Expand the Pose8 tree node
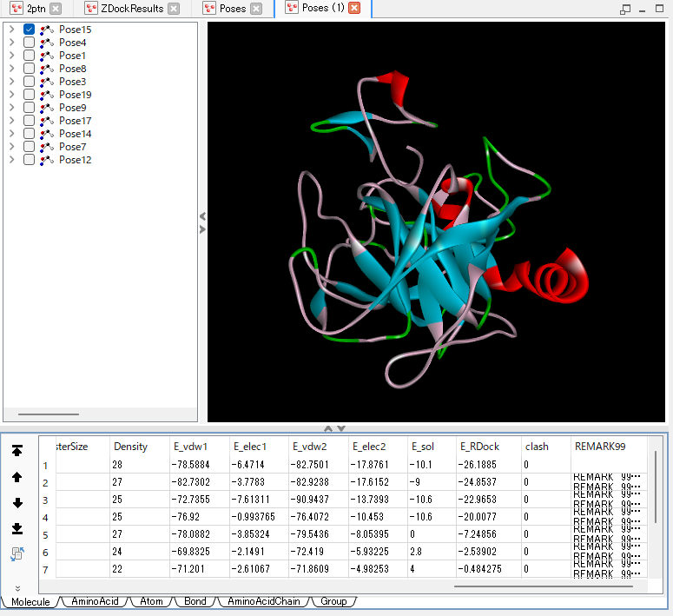Screen dimensions: 673x616 [x=10, y=69]
